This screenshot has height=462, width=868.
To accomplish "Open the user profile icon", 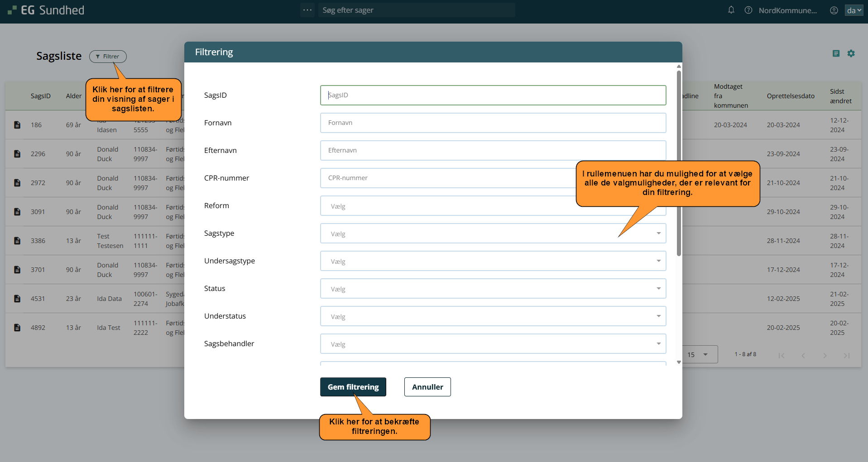I will coord(834,10).
